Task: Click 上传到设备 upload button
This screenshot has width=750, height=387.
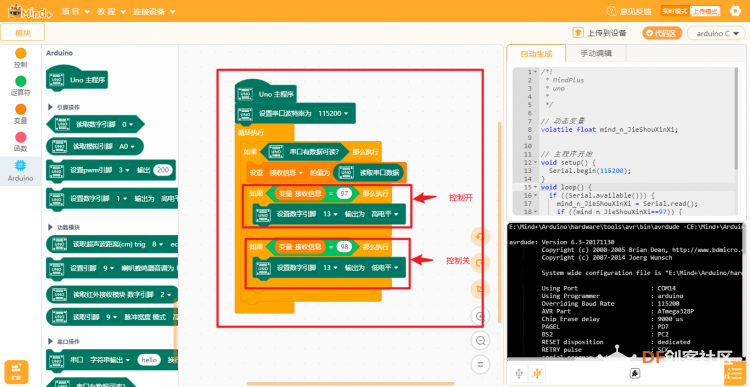Action: tap(599, 33)
